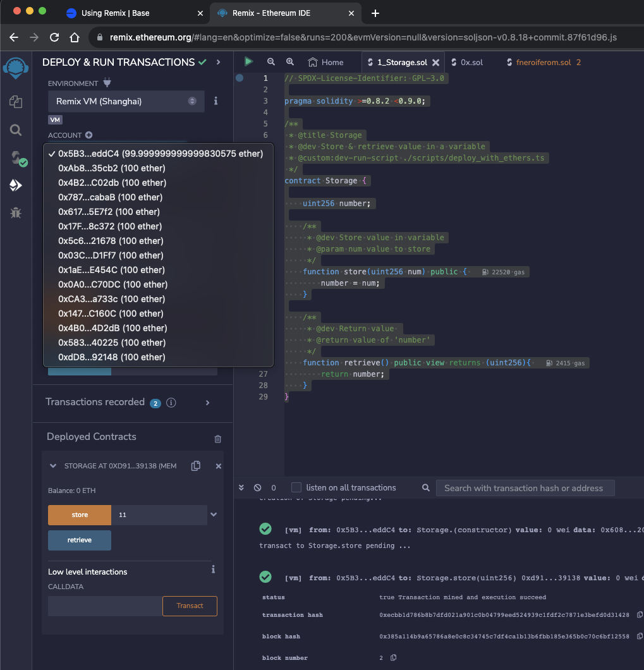Open the Remix home logo icon
The width and height of the screenshot is (644, 670).
[16, 68]
